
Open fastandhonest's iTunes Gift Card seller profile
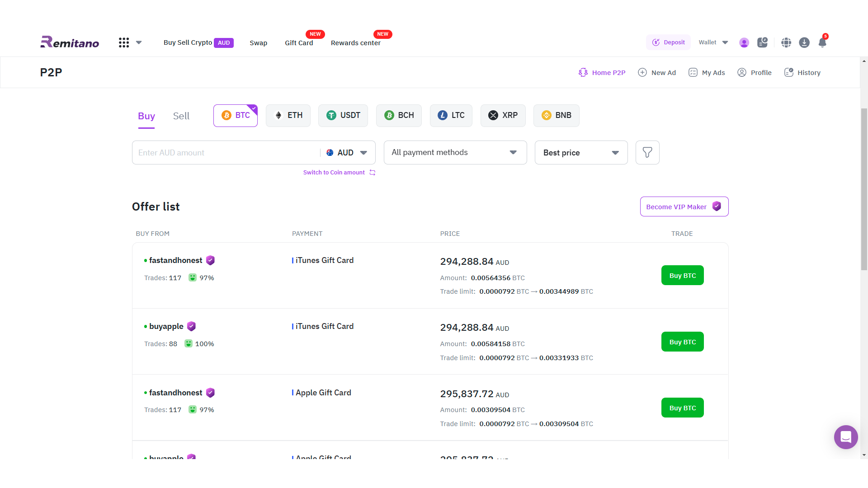coord(176,260)
